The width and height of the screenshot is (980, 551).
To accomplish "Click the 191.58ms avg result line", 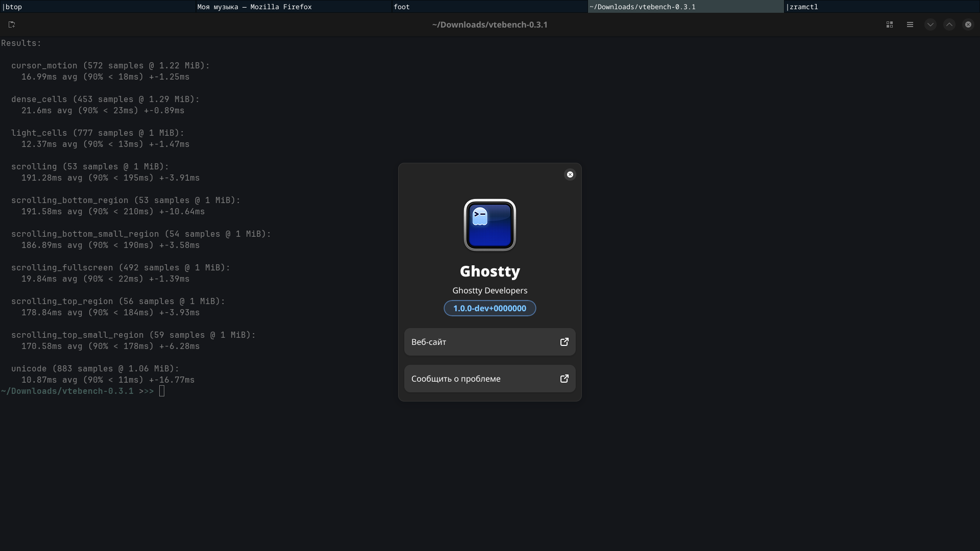I will click(113, 212).
